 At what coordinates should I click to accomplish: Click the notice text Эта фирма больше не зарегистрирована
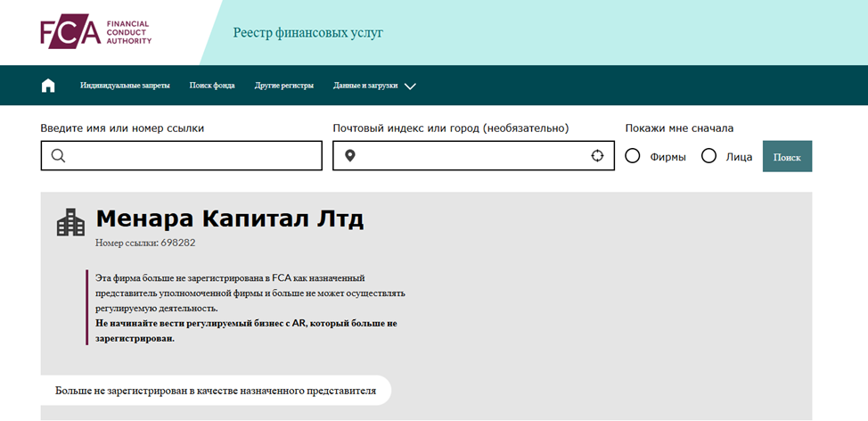click(x=250, y=293)
